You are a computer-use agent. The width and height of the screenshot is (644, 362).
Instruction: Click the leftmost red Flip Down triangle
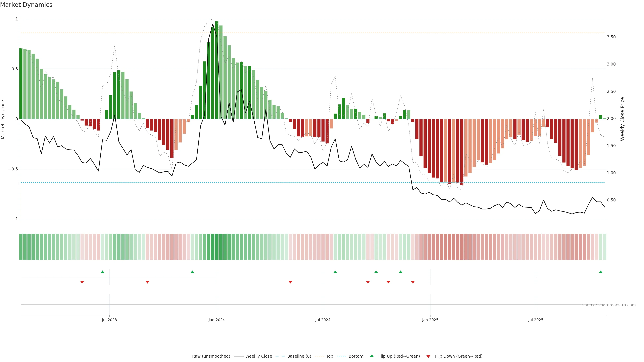[82, 282]
